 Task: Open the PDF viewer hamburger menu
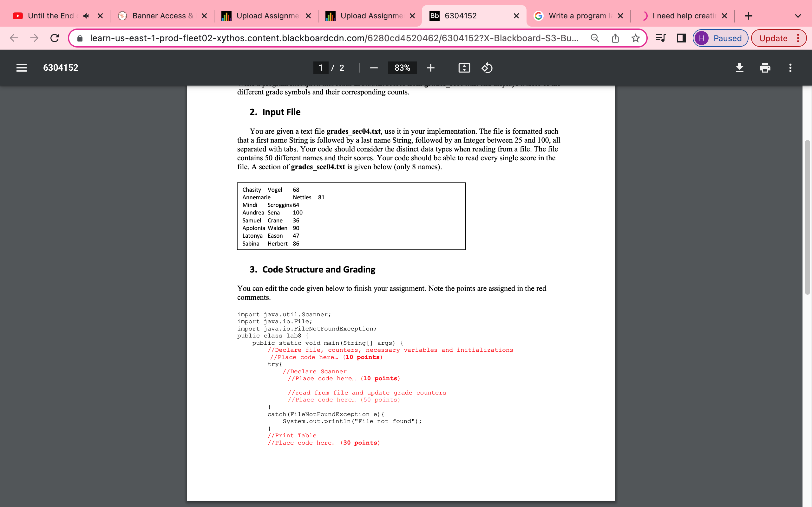pos(21,68)
